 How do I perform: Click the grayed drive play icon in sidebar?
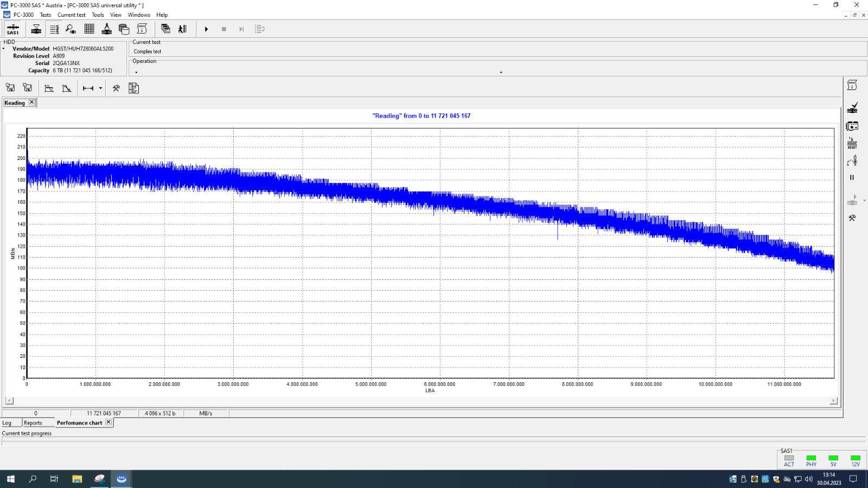coord(852,200)
